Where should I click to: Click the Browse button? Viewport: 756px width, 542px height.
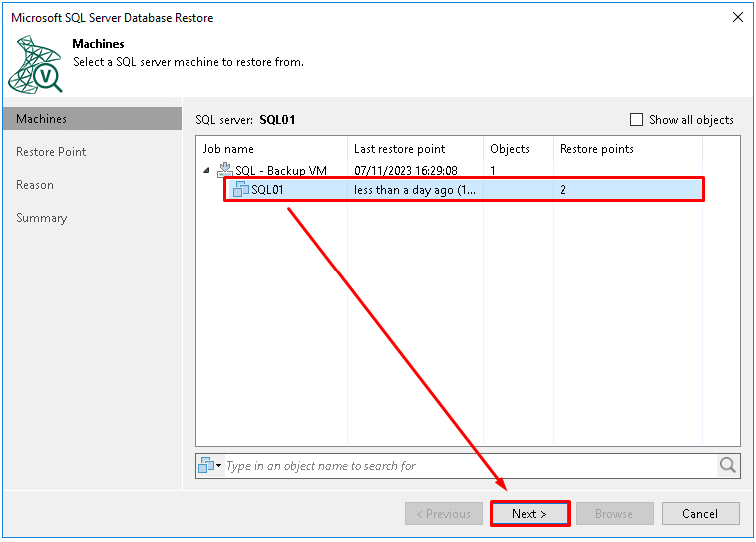coord(614,513)
